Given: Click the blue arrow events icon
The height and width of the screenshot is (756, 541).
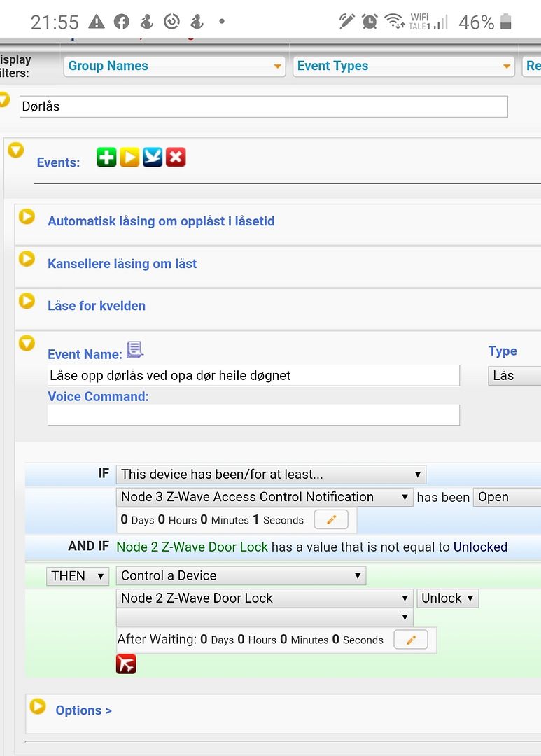Looking at the screenshot, I should tap(153, 157).
